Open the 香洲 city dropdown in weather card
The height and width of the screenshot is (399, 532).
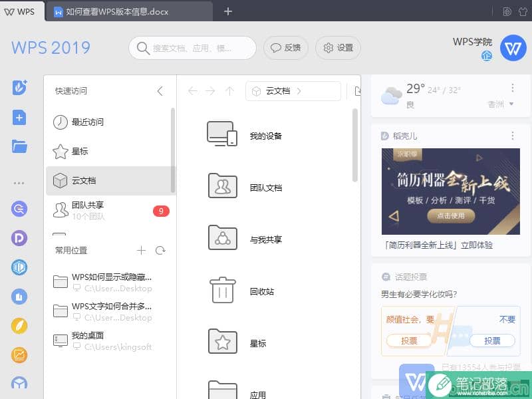click(501, 104)
